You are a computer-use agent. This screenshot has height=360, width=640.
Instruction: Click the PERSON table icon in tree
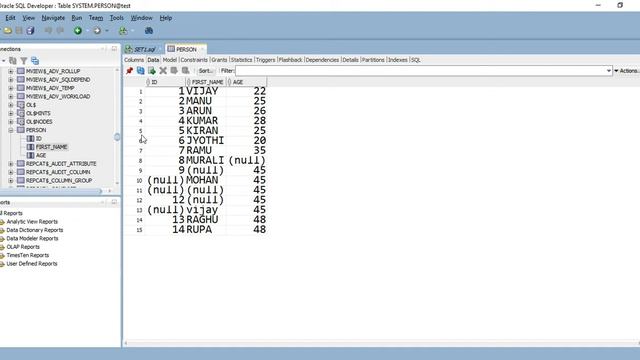21,130
